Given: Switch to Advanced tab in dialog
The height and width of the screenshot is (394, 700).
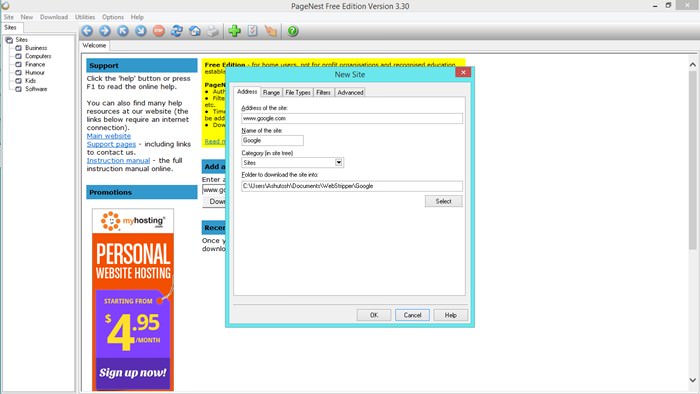Looking at the screenshot, I should 350,92.
